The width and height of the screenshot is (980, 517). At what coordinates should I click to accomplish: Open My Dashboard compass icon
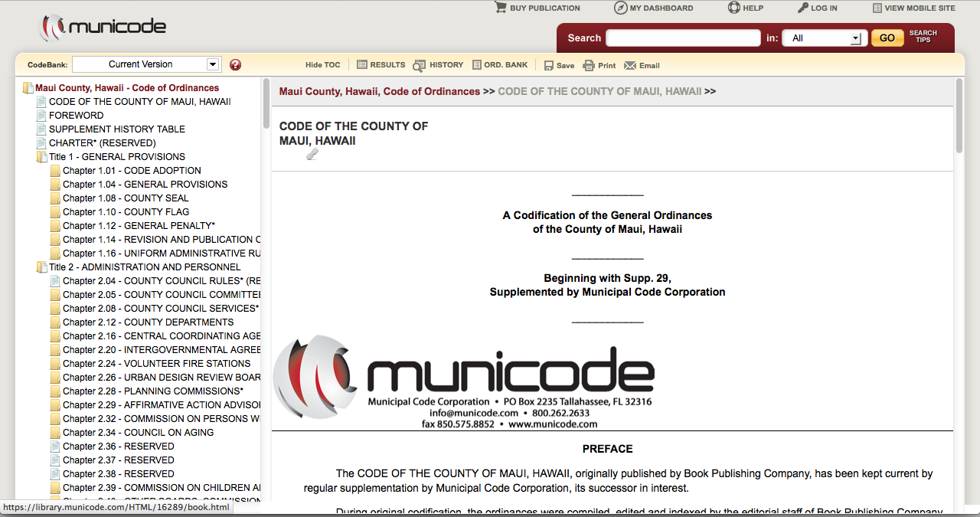[x=621, y=8]
